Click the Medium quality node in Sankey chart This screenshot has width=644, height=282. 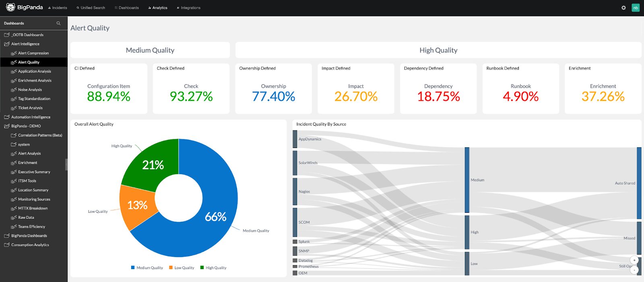467,180
